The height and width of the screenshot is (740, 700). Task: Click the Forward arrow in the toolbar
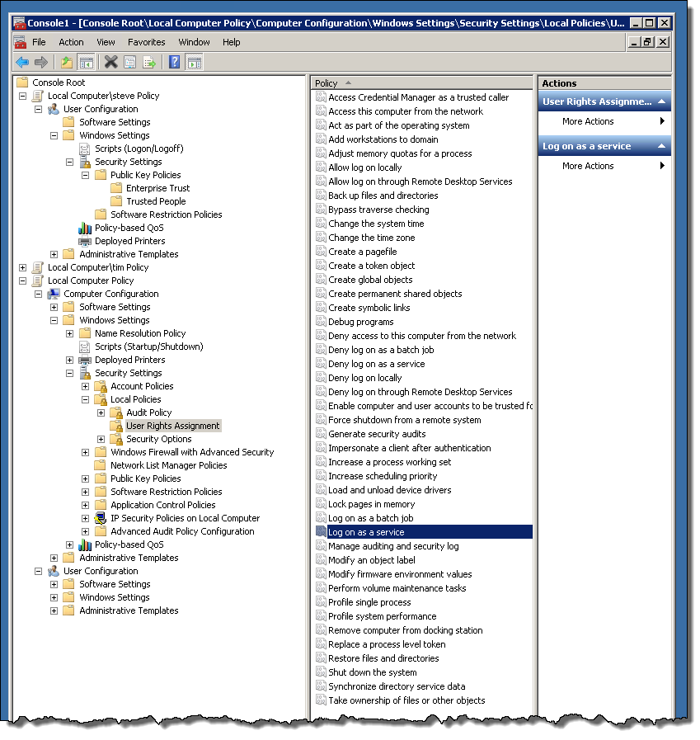point(41,62)
